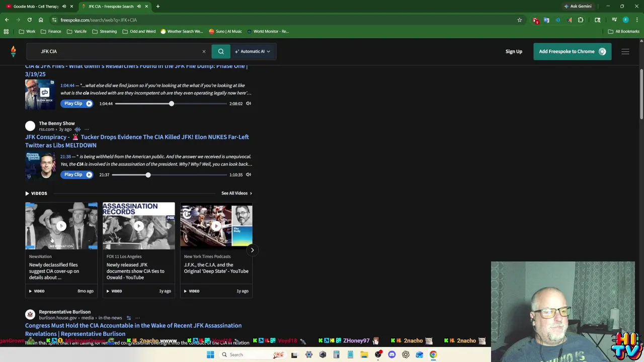Click the icon beside in-the-news for the Burlison result
The image size is (644, 362).
pyautogui.click(x=129, y=318)
